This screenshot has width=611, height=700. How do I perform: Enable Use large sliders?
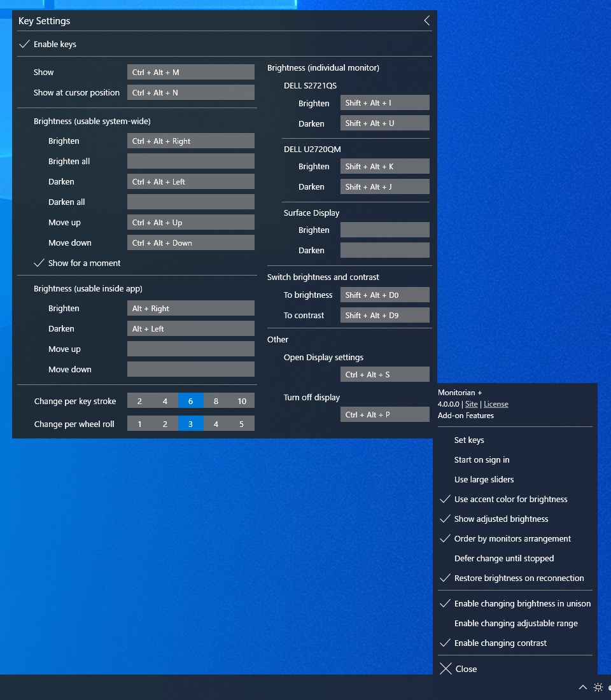484,479
